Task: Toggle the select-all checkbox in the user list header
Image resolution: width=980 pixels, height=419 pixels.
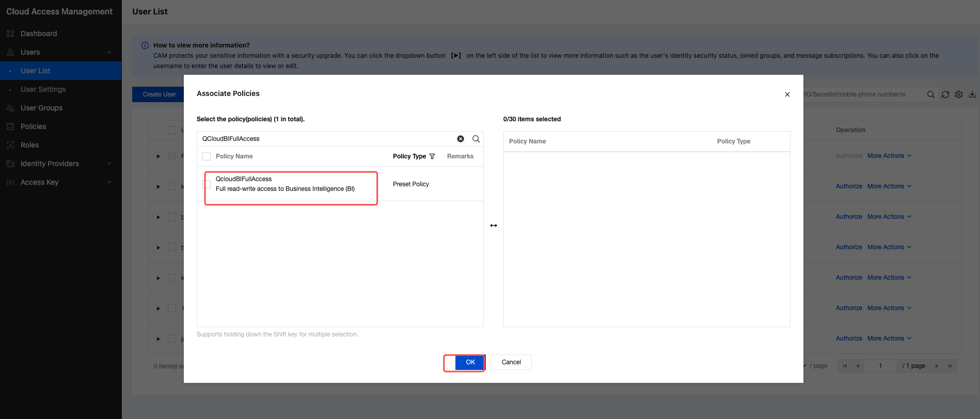Action: 172,130
